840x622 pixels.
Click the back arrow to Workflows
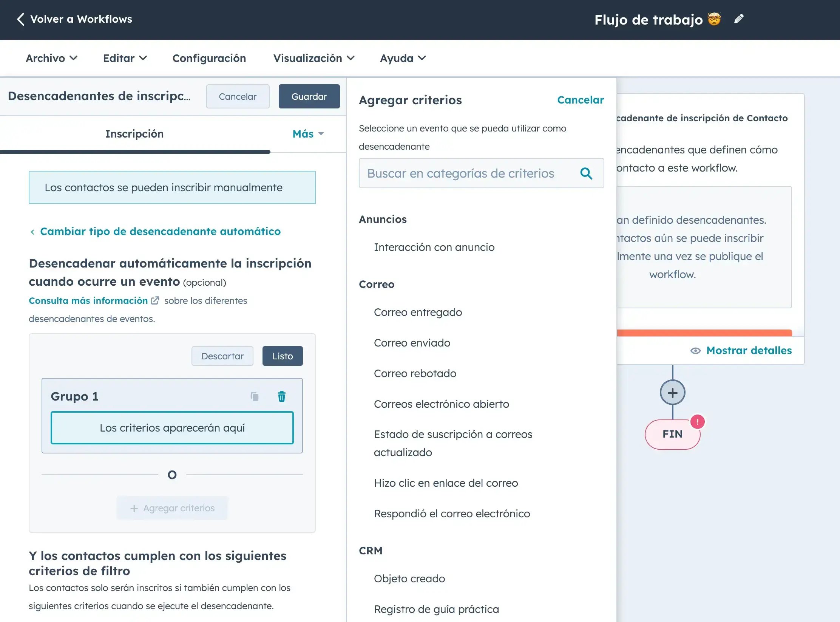point(21,19)
